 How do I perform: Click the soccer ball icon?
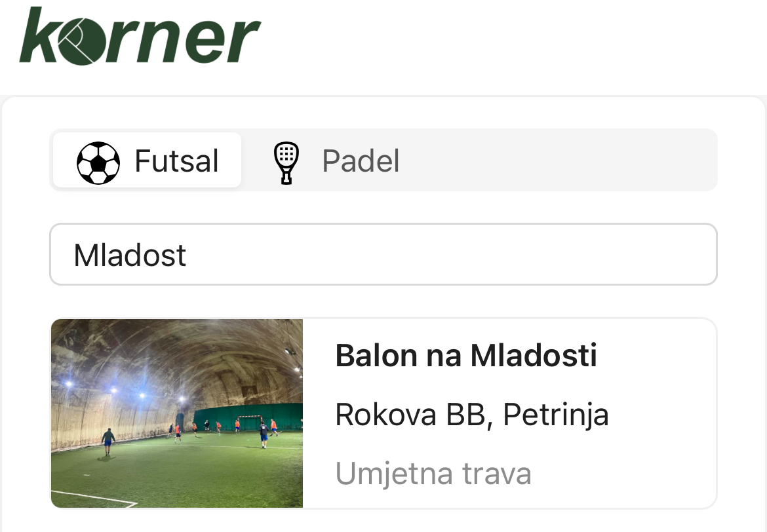(98, 162)
